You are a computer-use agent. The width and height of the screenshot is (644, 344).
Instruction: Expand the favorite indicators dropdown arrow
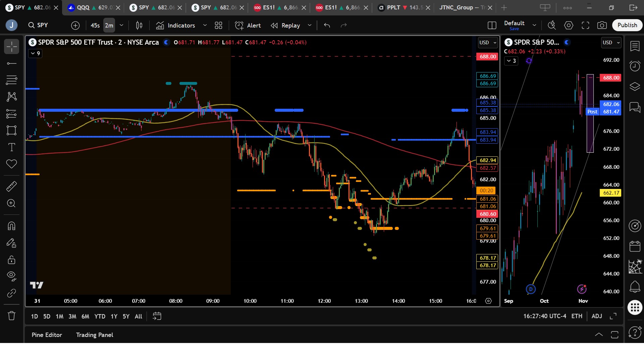pyautogui.click(x=205, y=25)
